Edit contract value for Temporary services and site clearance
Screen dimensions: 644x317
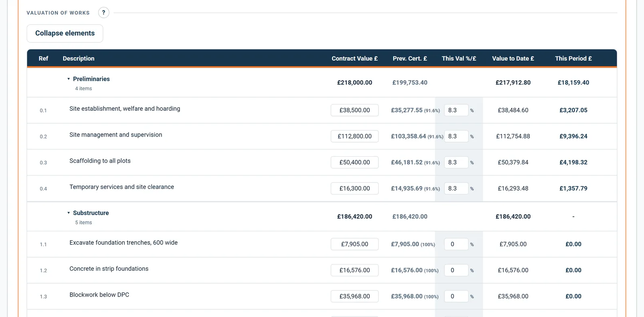(x=355, y=189)
